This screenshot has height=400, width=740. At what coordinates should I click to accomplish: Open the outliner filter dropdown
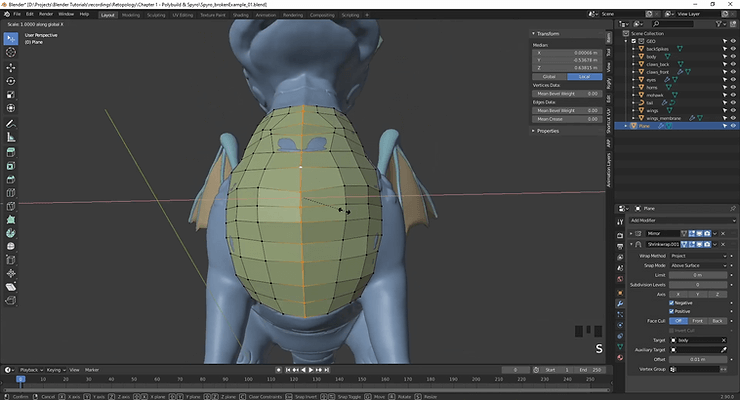click(720, 24)
